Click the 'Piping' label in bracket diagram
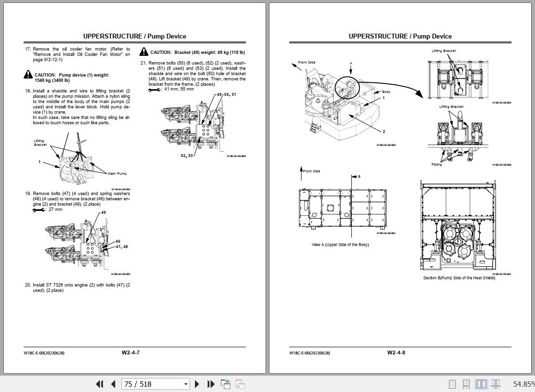 (x=436, y=164)
